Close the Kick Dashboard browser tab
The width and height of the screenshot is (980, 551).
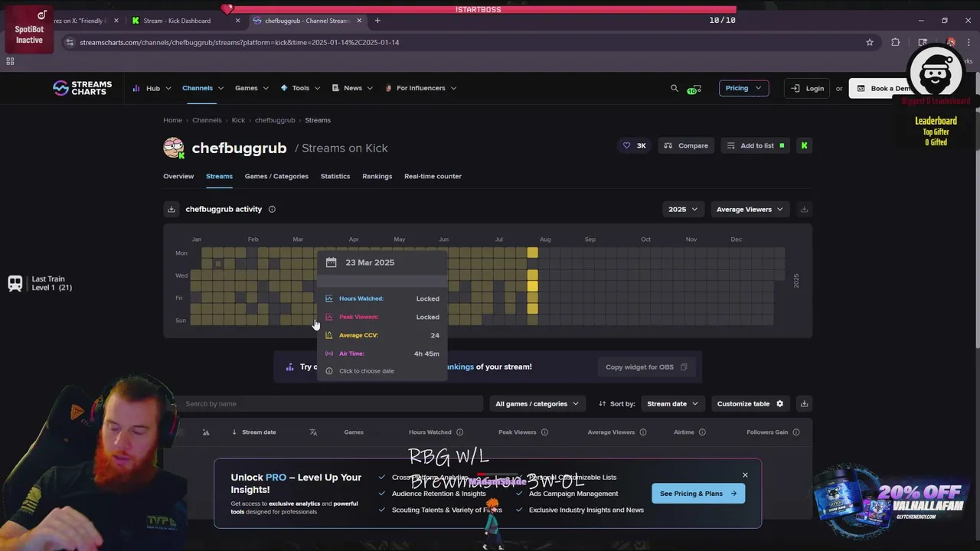click(237, 21)
